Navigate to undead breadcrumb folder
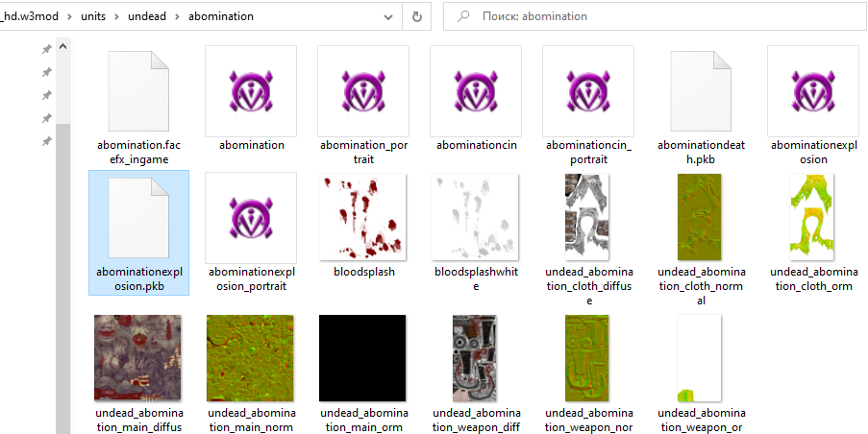868x434 pixels. click(147, 16)
